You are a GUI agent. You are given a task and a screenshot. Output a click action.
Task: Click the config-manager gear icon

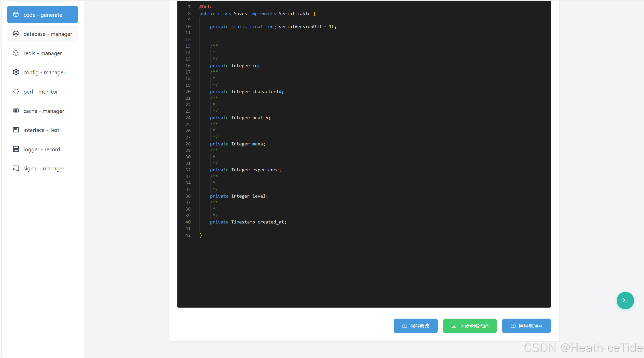pos(16,72)
